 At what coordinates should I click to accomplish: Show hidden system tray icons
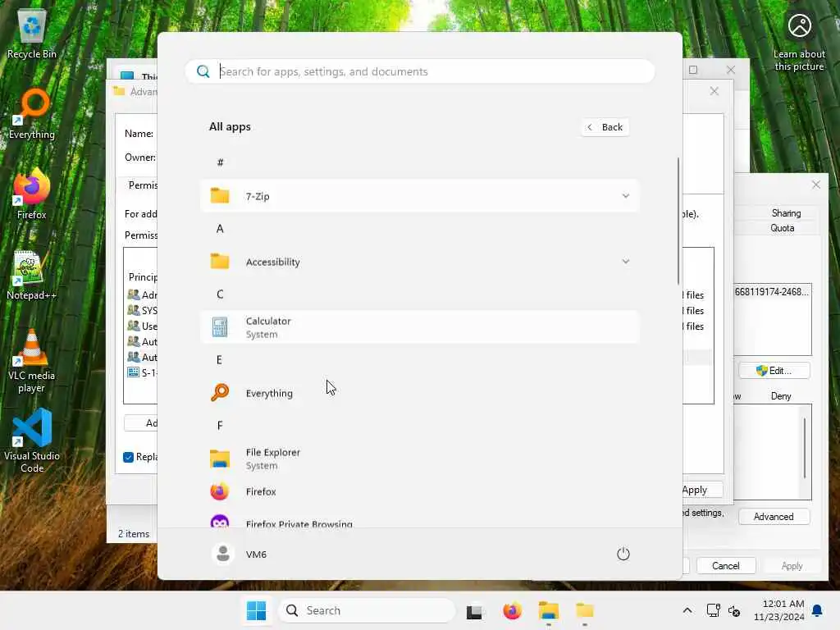(687, 610)
